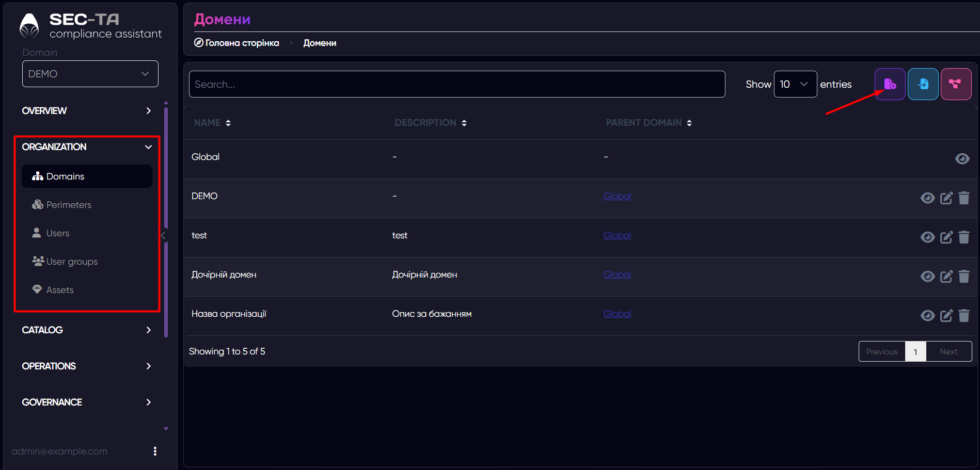Delete the Назва організації row

pyautogui.click(x=963, y=316)
